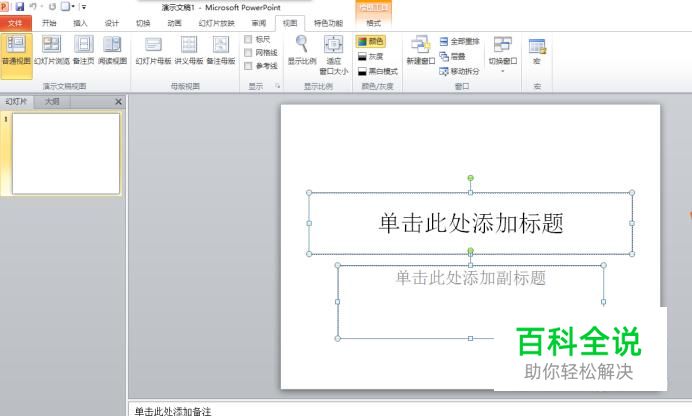Switch to Reading View (阅读视图)

pos(112,50)
